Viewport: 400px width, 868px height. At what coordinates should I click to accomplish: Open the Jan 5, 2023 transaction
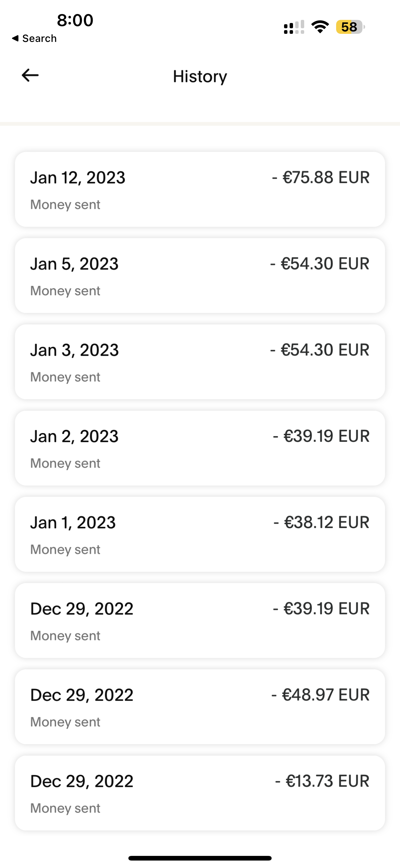[x=200, y=276]
